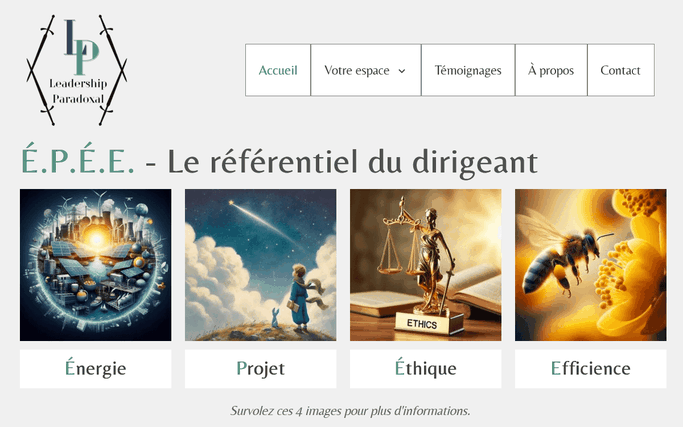Click the Leadership Paradoxal logo
This screenshot has height=427, width=683.
tap(77, 70)
